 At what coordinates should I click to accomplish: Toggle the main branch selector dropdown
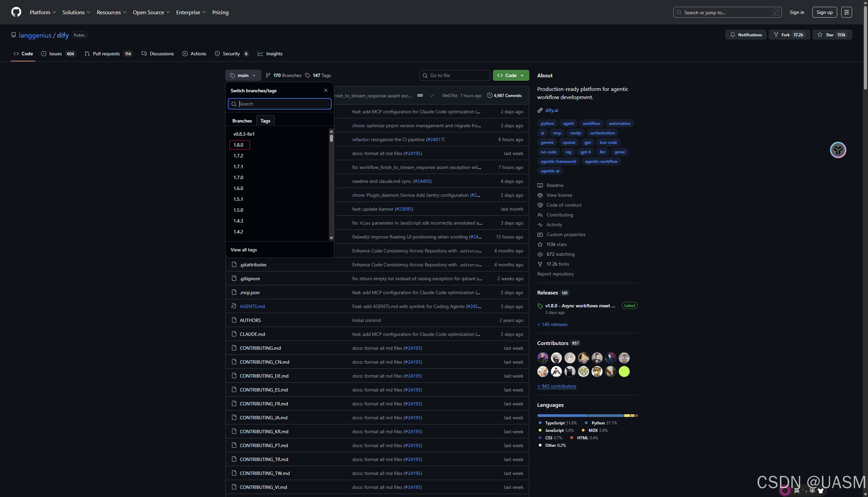tap(243, 75)
